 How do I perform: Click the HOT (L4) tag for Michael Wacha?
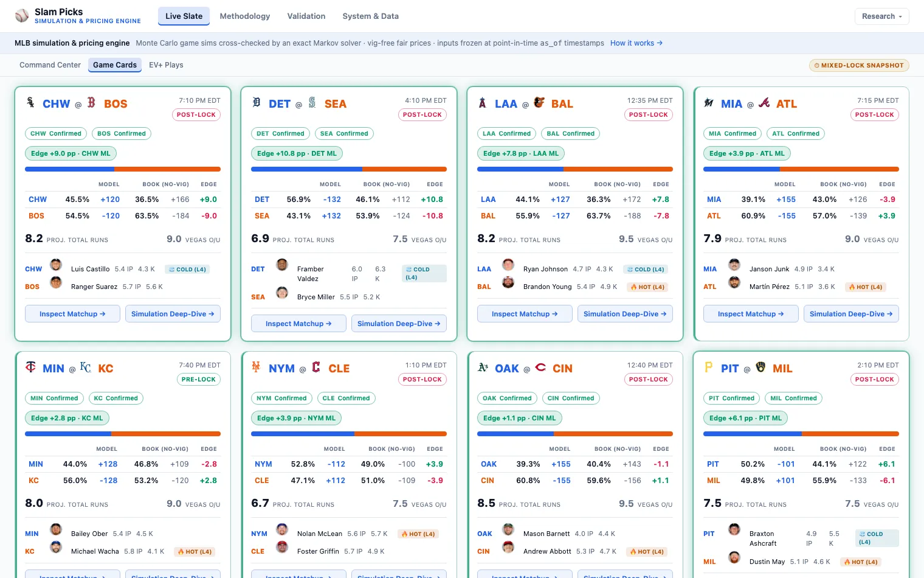(195, 551)
